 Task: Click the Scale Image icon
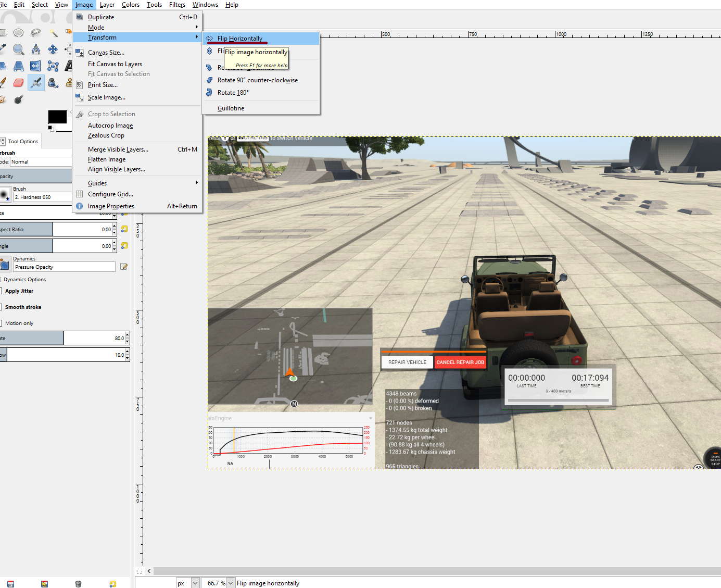tap(80, 97)
